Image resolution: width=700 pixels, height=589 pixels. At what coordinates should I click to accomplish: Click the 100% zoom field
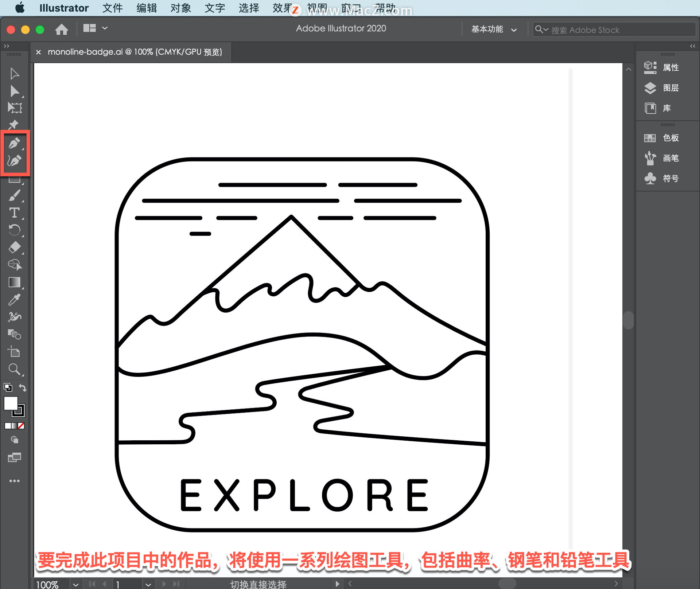pos(51,584)
